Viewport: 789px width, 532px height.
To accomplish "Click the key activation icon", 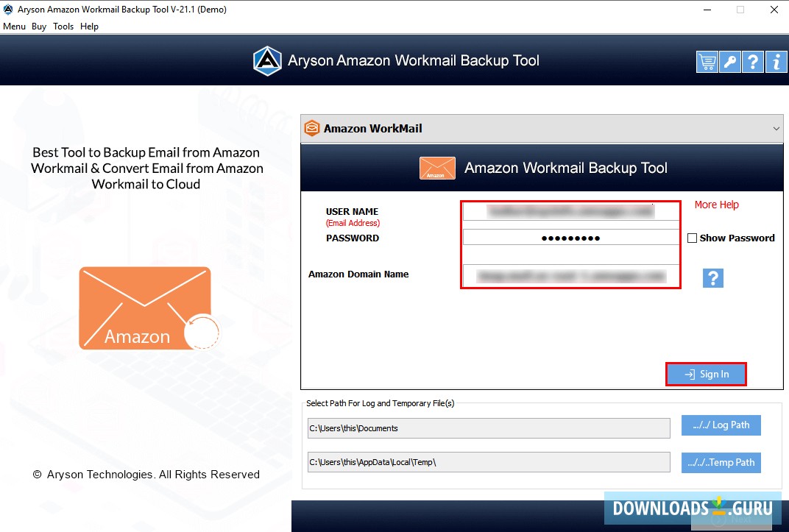I will point(729,62).
